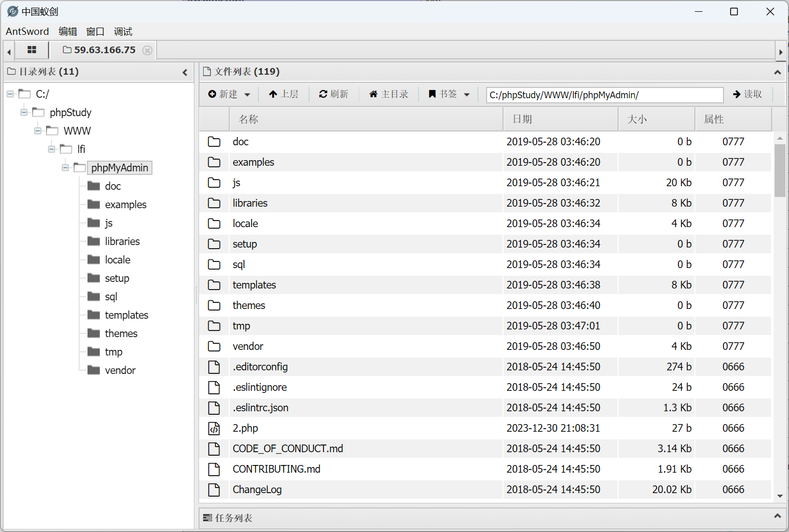Sort by the 大小 column header
The image size is (789, 532).
tap(656, 119)
